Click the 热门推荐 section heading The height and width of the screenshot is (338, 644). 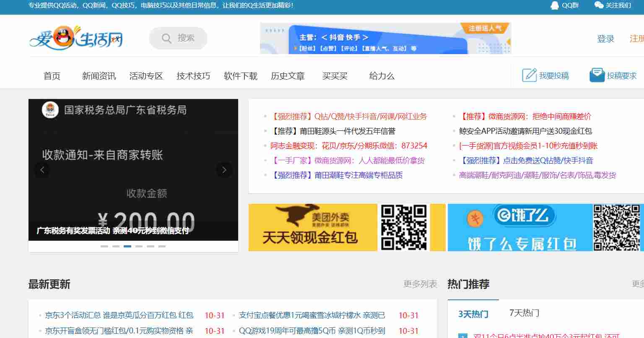point(468,284)
